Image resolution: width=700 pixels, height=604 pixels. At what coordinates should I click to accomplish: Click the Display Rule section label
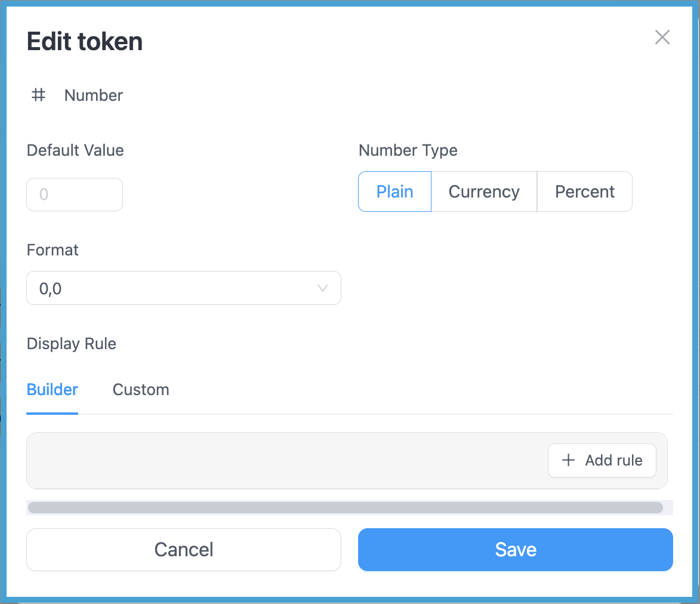pos(72,344)
